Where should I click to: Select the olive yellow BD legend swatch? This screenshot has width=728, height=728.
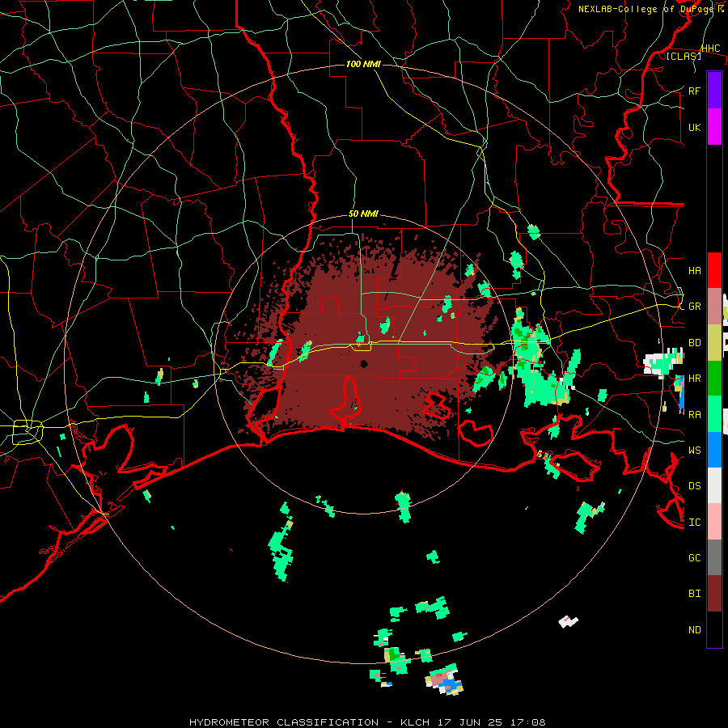click(714, 343)
